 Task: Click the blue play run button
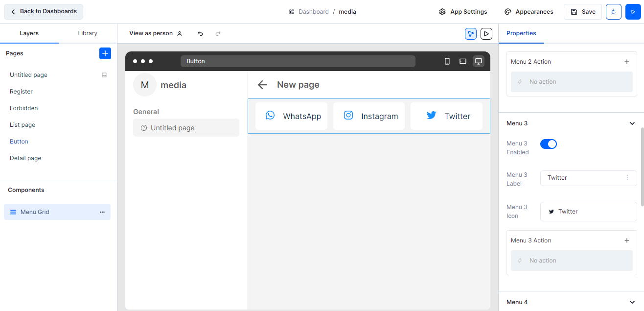click(633, 12)
